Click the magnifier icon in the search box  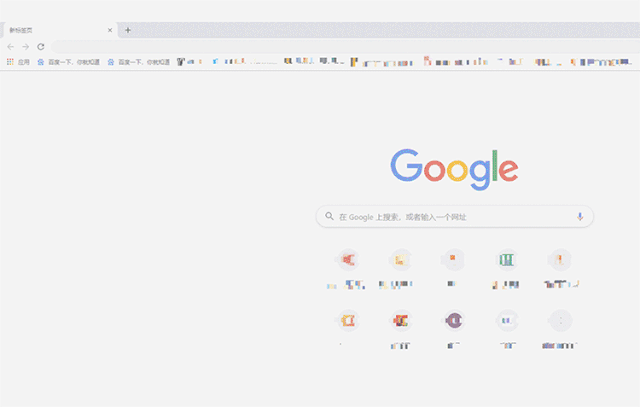(329, 216)
